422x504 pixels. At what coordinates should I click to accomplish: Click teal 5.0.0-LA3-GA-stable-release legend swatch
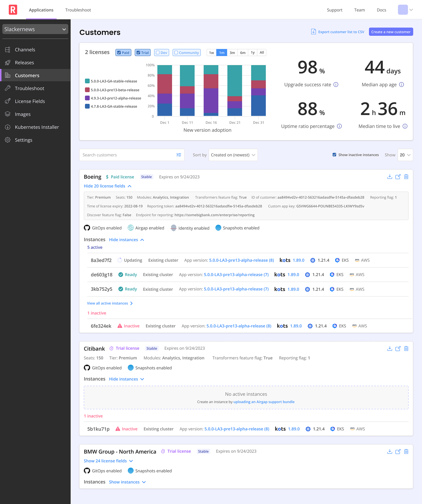point(87,81)
